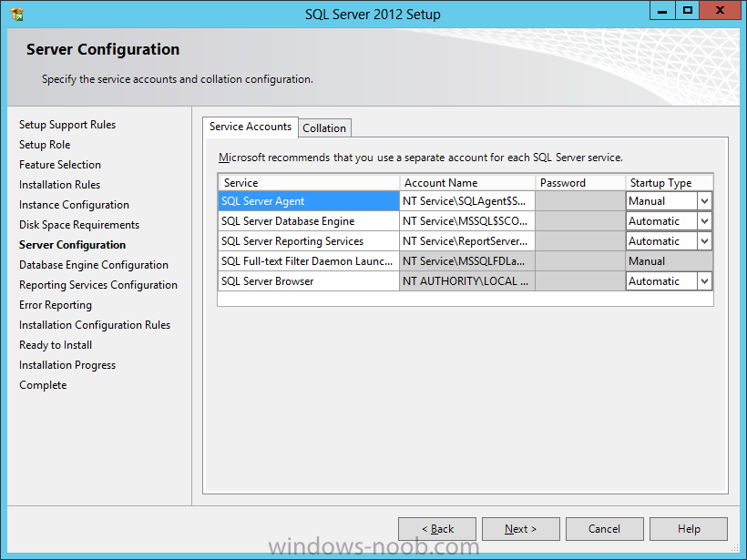Open Startup Type dropdown for SQL Server Reporting Services
Image resolution: width=747 pixels, height=560 pixels.
pyautogui.click(x=704, y=241)
